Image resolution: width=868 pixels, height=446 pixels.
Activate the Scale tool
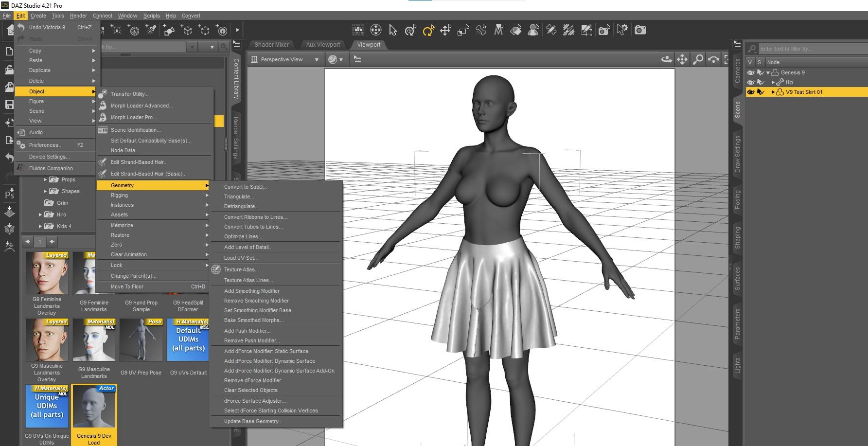click(x=463, y=31)
